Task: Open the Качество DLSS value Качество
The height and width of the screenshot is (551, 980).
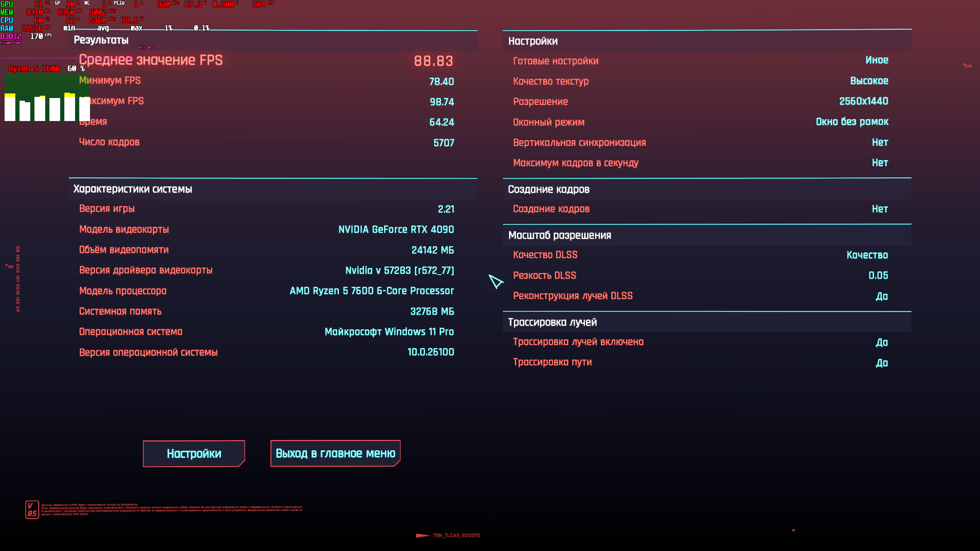Action: click(867, 255)
